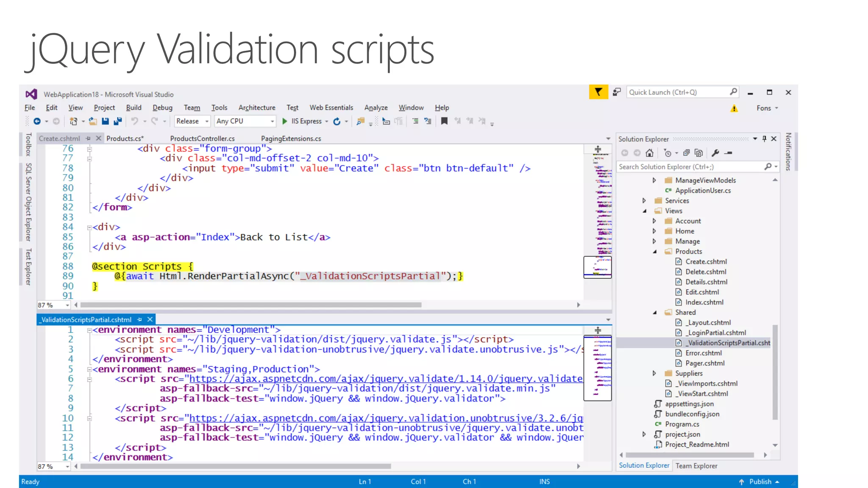Click the Show All Files icon
The image size is (868, 488).
(x=699, y=153)
